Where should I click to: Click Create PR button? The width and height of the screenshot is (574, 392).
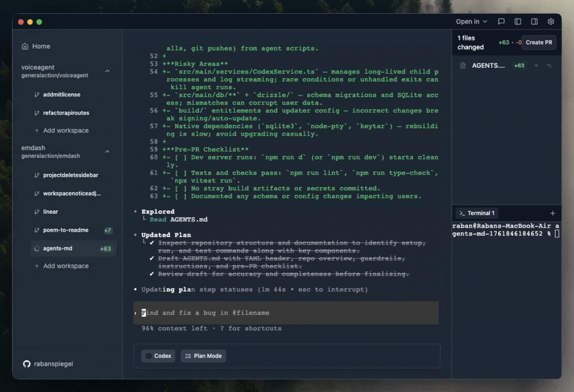coord(539,43)
